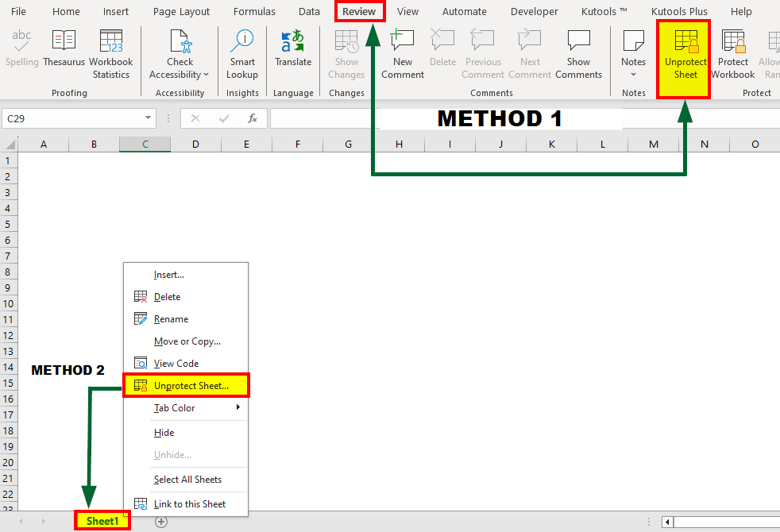Viewport: 780px width, 532px height.
Task: Click Protect Workbook
Action: click(733, 54)
